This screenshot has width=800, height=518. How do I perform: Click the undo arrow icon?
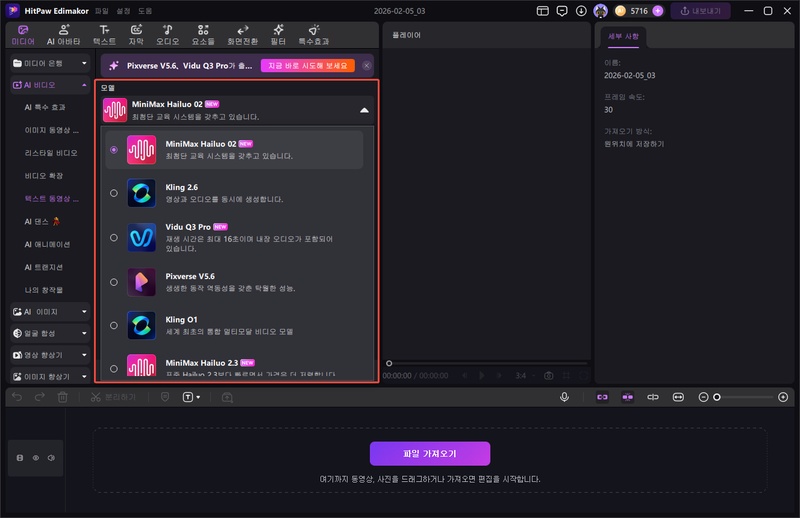pos(17,397)
